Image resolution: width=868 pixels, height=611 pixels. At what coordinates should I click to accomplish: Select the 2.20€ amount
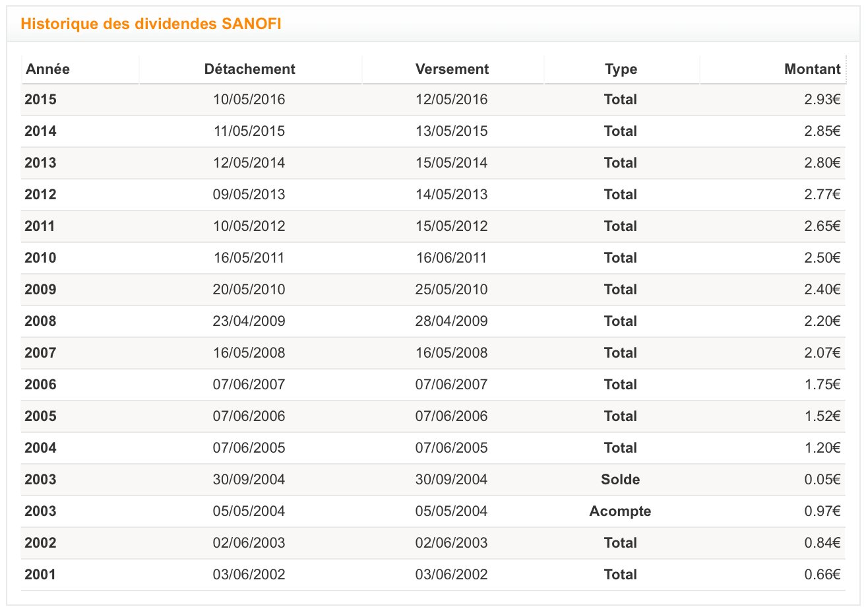pos(822,321)
